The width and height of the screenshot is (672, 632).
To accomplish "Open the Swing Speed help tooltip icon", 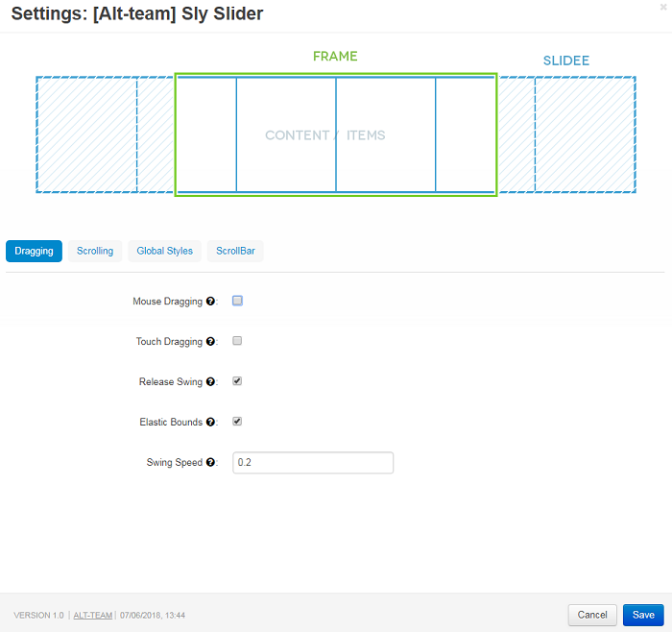I will point(210,462).
